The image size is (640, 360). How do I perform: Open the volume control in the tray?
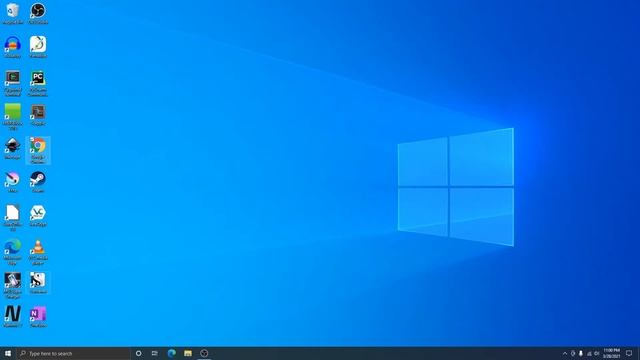(597, 353)
